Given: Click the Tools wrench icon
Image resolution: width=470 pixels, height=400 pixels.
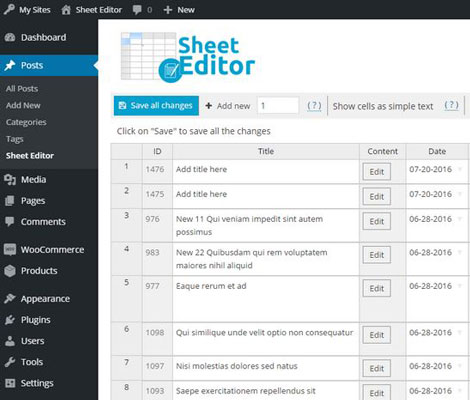Looking at the screenshot, I should (10, 362).
